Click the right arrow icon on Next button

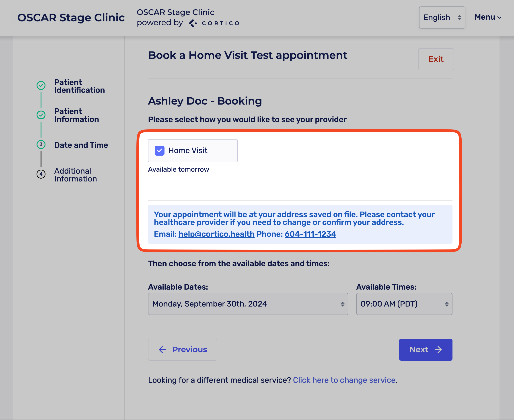(438, 349)
